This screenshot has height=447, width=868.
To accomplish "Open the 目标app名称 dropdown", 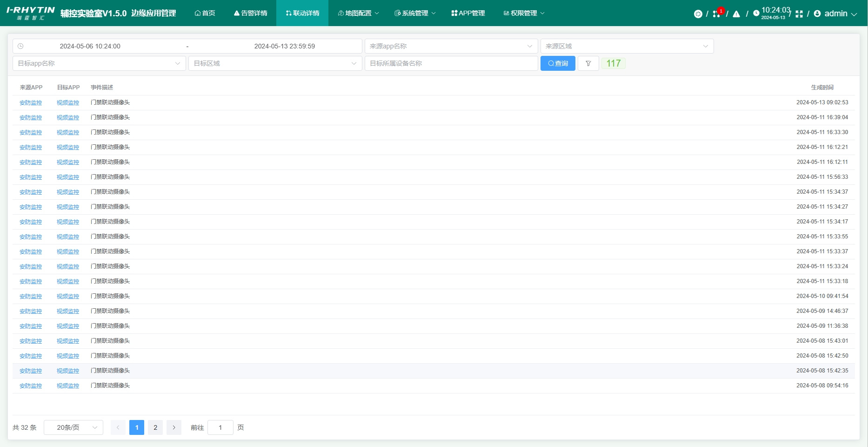I will [x=99, y=63].
